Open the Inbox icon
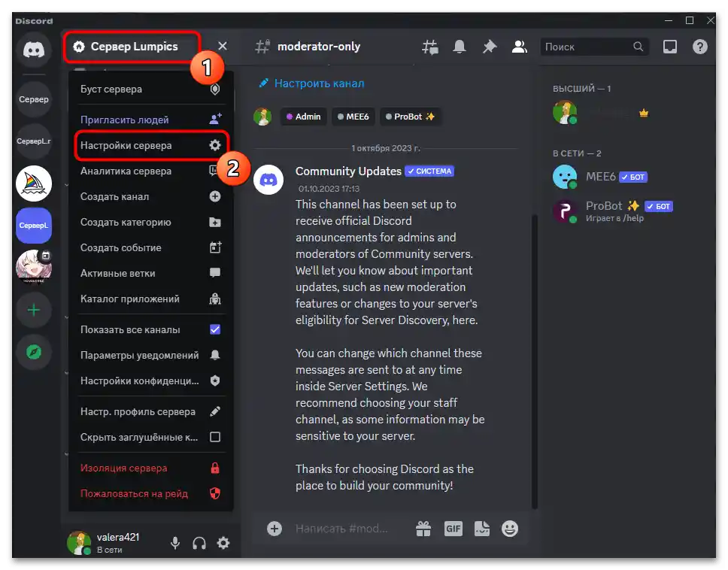This screenshot has height=570, width=728. [x=669, y=47]
